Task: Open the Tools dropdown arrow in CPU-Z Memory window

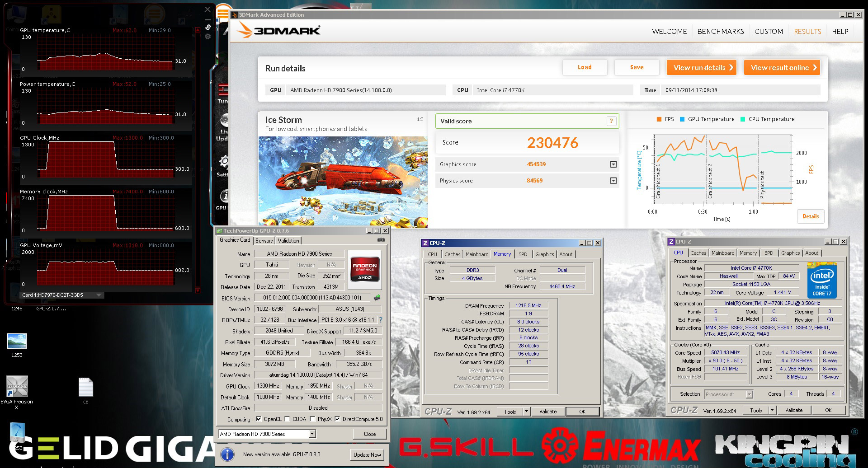Action: (x=526, y=412)
